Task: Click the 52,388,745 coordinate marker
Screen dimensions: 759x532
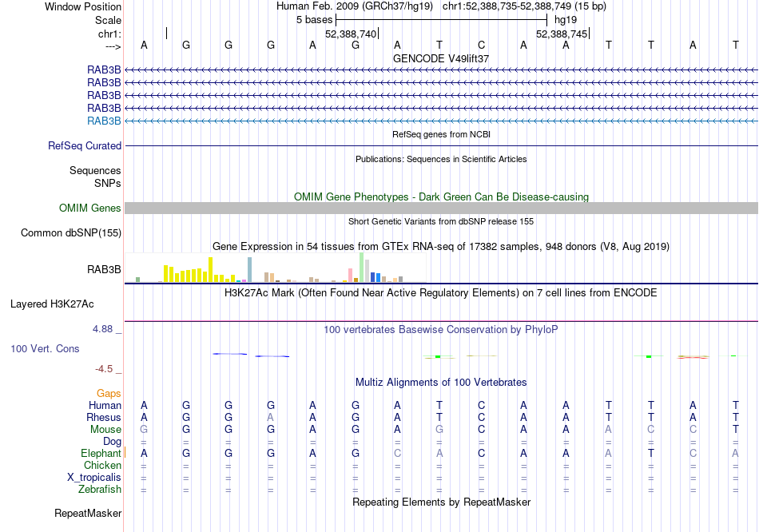Action: pos(562,34)
